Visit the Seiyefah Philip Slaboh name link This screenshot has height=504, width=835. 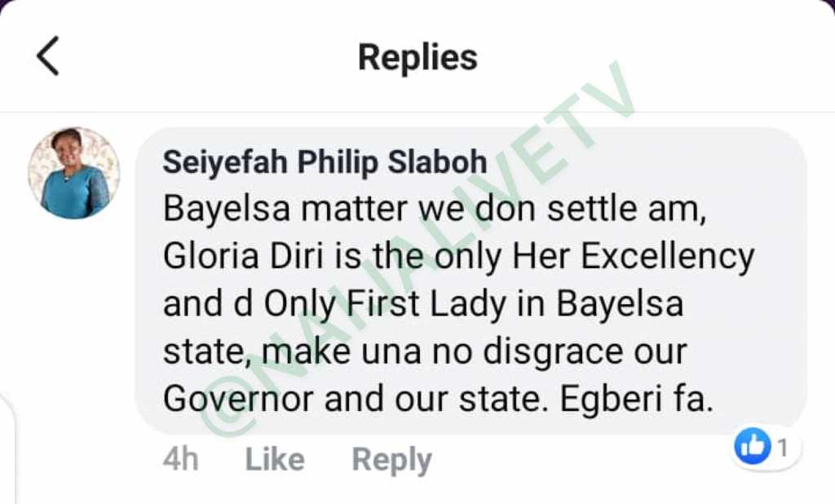click(x=325, y=162)
